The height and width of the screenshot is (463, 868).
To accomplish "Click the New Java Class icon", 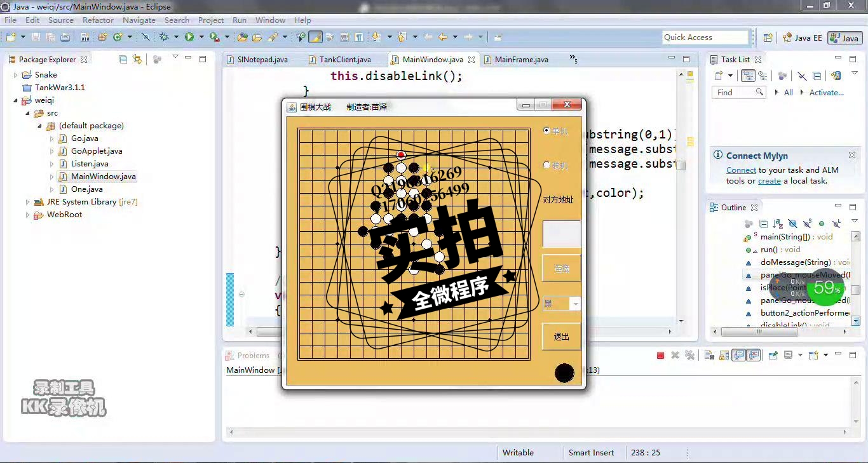I will [x=118, y=37].
